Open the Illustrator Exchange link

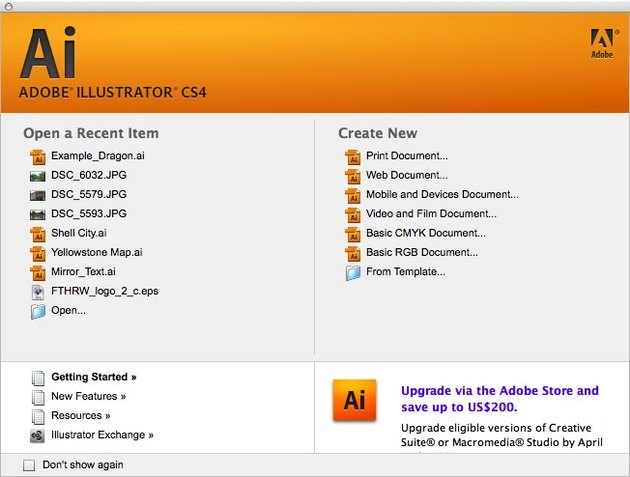point(102,435)
